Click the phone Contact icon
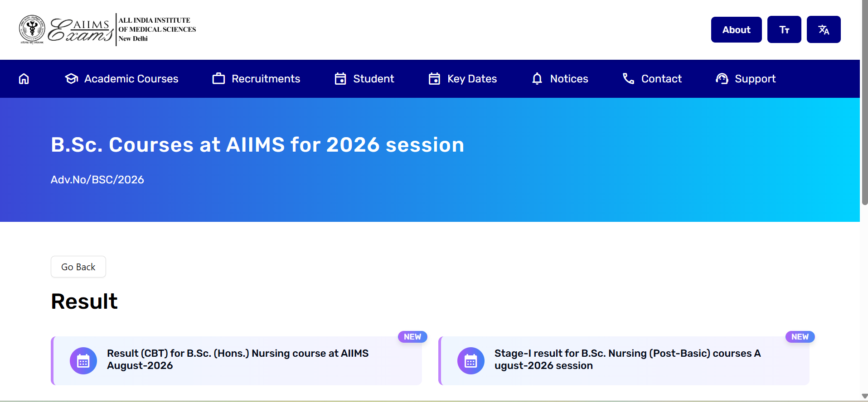Screen dimensions: 868x402 [x=628, y=79]
